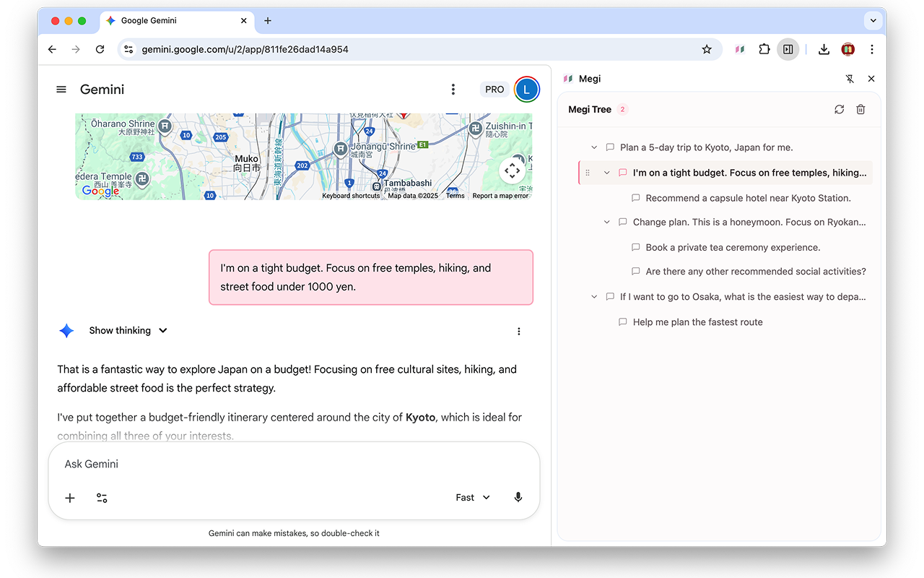The width and height of the screenshot is (924, 578).
Task: Click the browser forward arrow
Action: coord(76,49)
